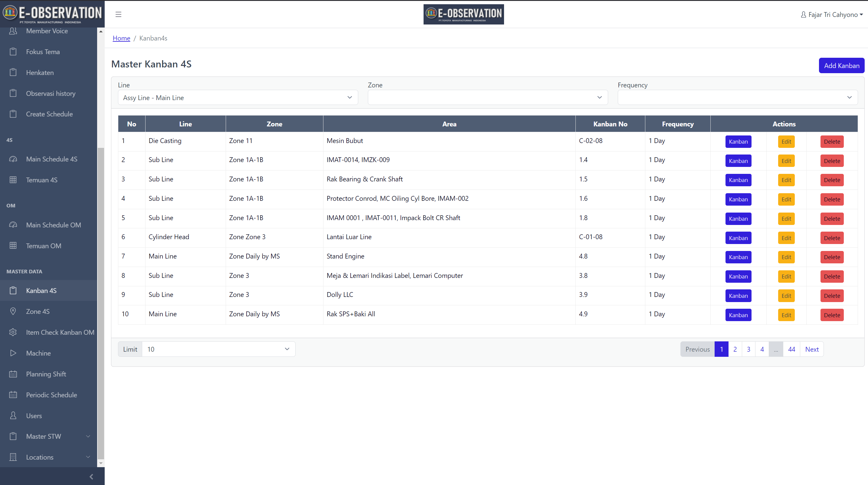Image resolution: width=868 pixels, height=485 pixels.
Task: Open Member Voice menu item
Action: (x=49, y=31)
